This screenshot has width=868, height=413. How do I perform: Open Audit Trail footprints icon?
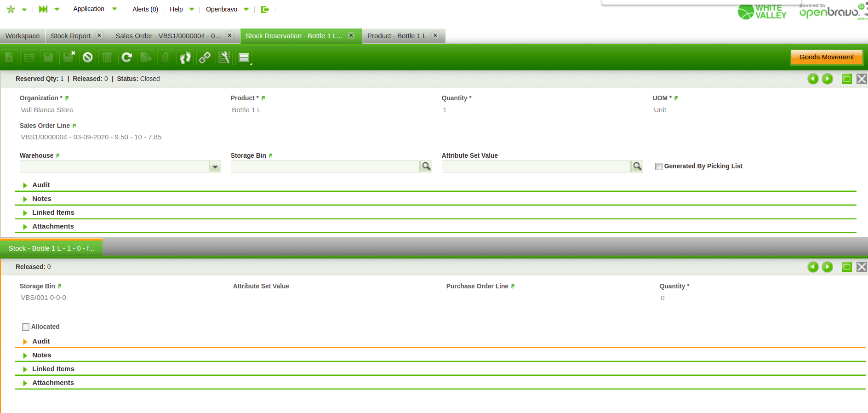185,57
